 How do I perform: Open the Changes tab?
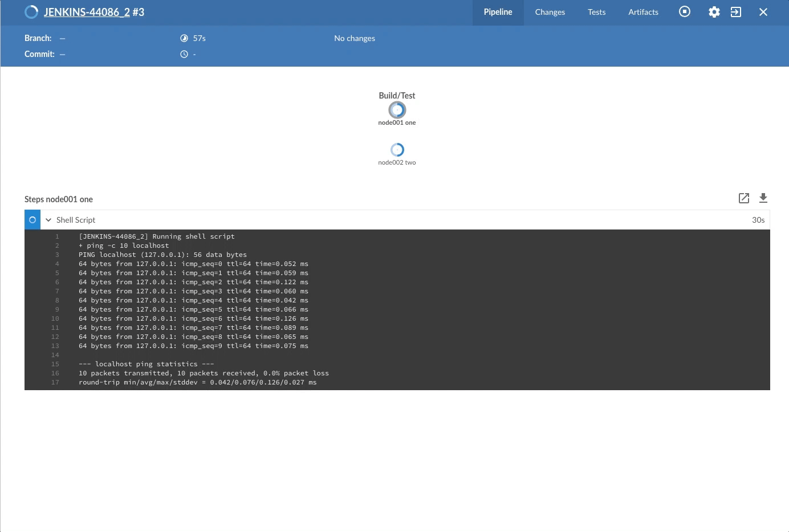tap(550, 12)
